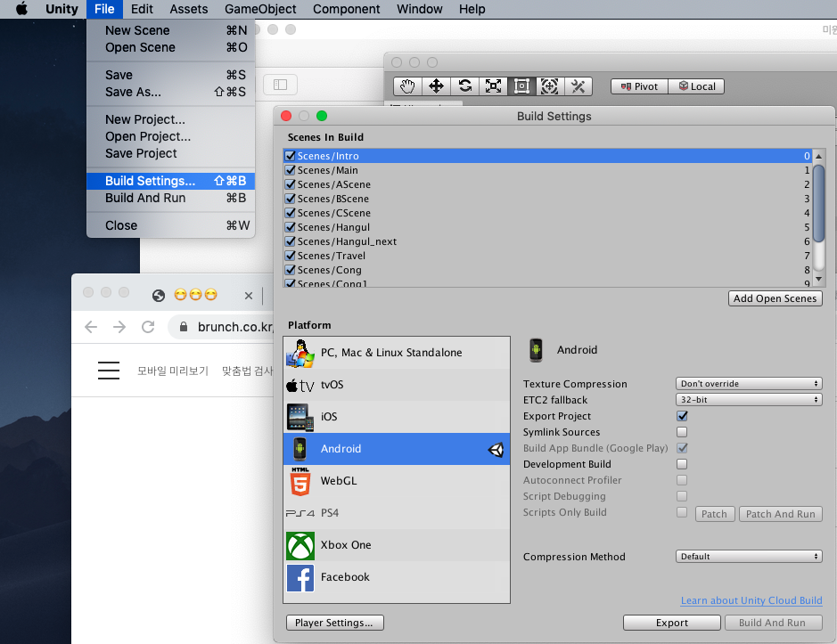
Task: Choose Save As... in File menu
Action: (171, 92)
